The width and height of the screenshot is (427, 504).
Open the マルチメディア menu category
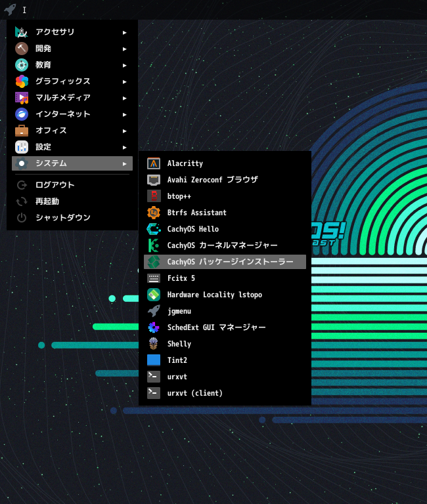(x=72, y=98)
